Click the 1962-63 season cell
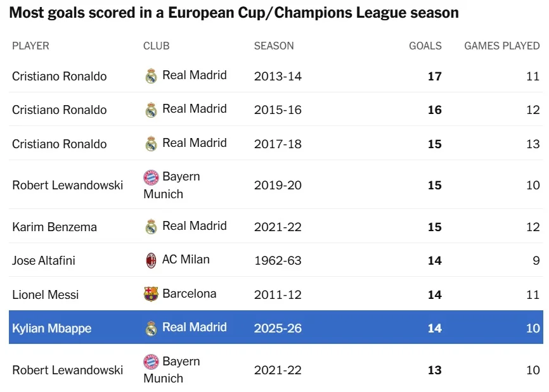This screenshot has width=549, height=392. (x=278, y=260)
